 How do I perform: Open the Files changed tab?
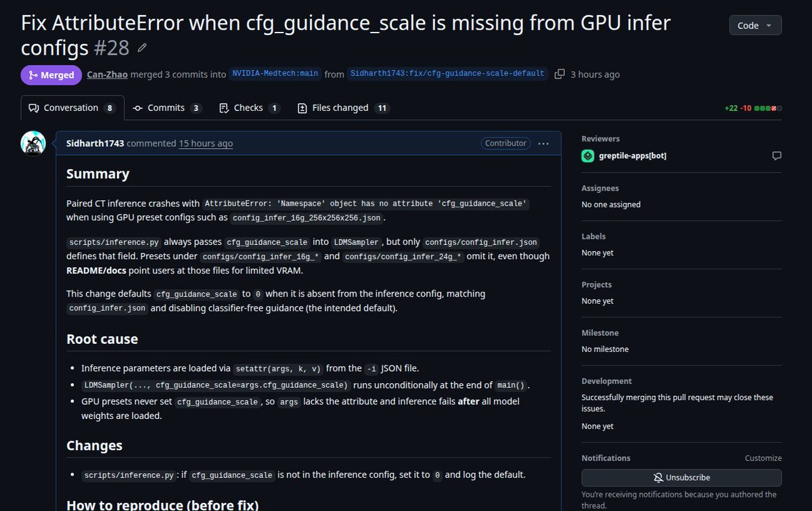click(344, 108)
